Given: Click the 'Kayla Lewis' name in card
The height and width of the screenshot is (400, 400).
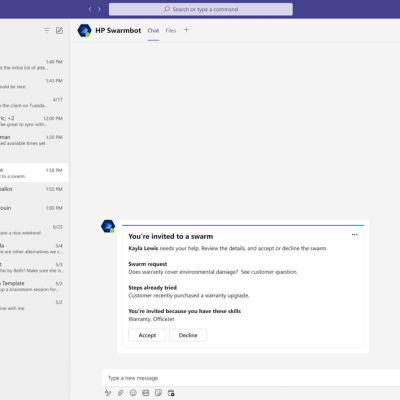Looking at the screenshot, I should tap(143, 248).
